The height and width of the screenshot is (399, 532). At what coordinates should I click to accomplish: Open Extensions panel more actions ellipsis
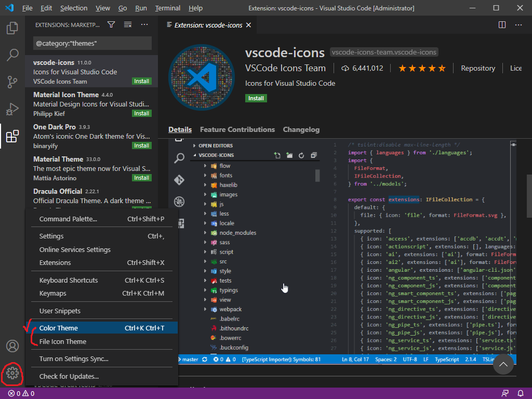click(x=144, y=24)
